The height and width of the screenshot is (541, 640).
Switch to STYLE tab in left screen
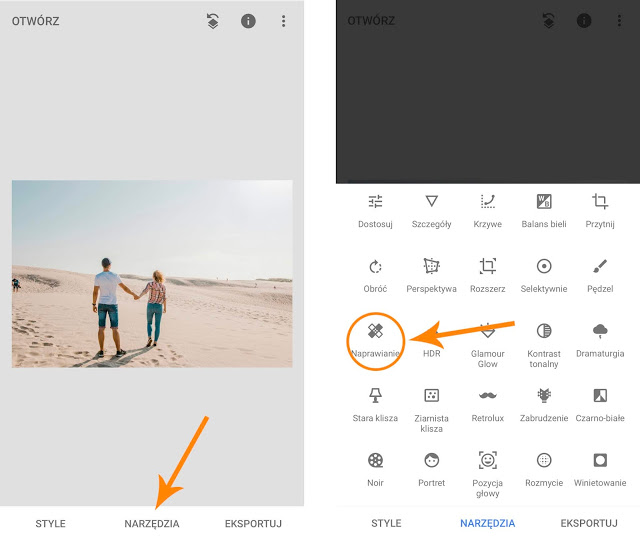pyautogui.click(x=50, y=523)
